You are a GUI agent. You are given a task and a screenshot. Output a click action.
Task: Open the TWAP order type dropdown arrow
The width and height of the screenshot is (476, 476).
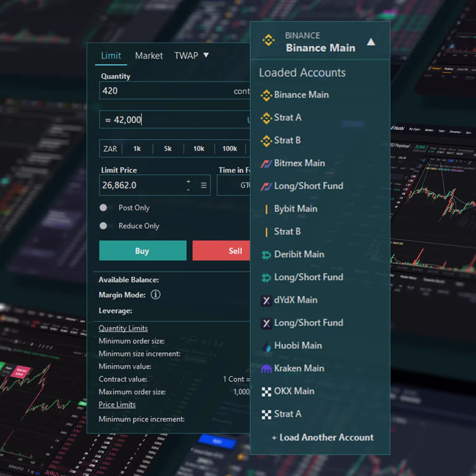click(x=206, y=55)
